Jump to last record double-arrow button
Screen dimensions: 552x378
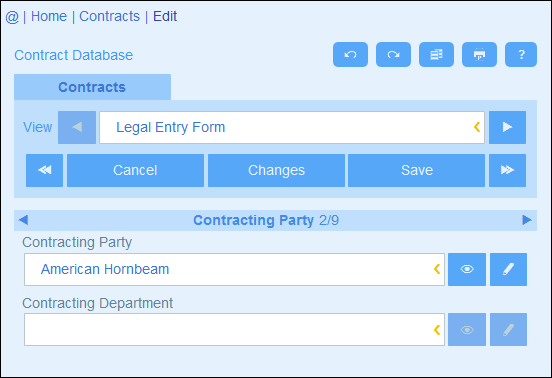507,170
